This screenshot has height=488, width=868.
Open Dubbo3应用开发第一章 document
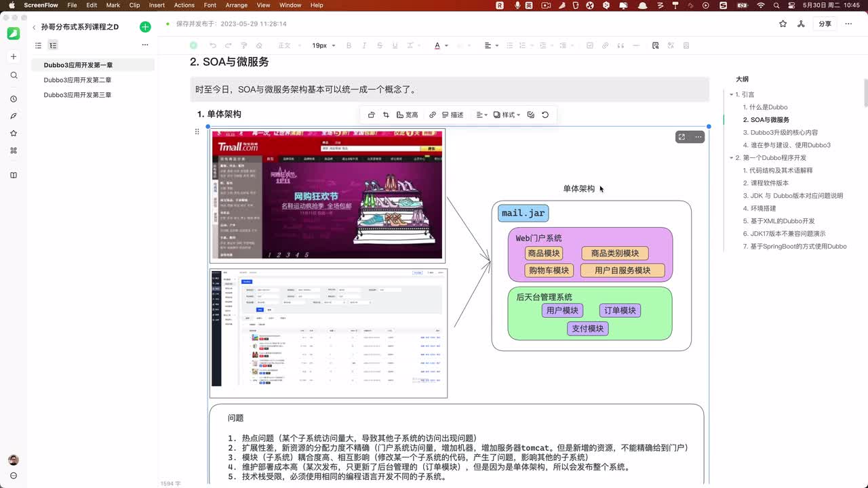[93, 65]
